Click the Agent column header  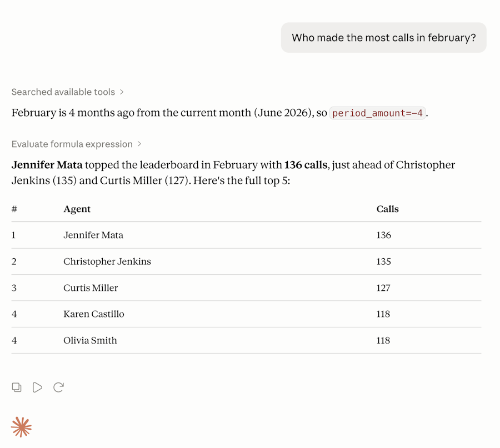point(77,209)
